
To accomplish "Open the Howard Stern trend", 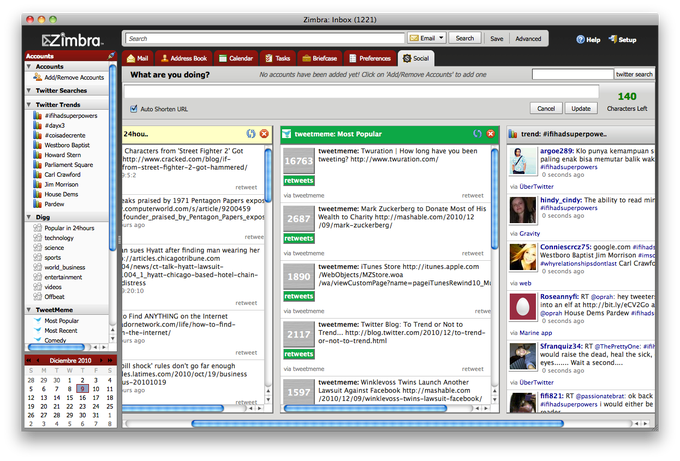I will tap(62, 155).
